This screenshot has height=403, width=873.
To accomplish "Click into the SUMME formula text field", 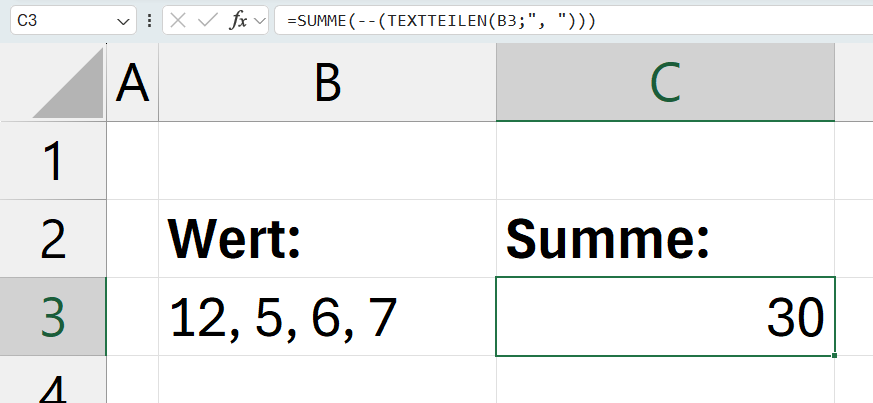I will click(x=570, y=20).
